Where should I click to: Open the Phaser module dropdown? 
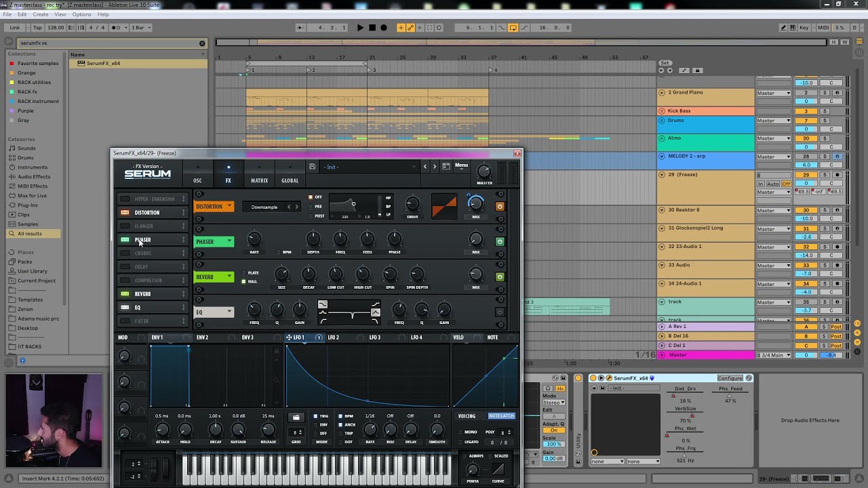(x=214, y=241)
